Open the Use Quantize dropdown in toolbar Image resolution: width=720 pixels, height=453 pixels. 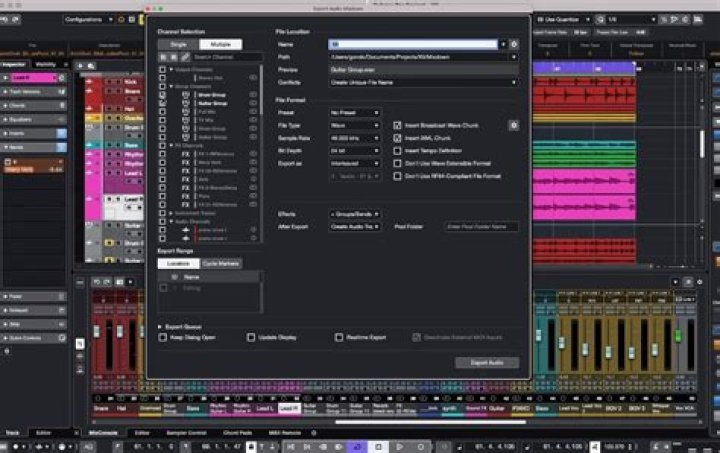point(563,19)
